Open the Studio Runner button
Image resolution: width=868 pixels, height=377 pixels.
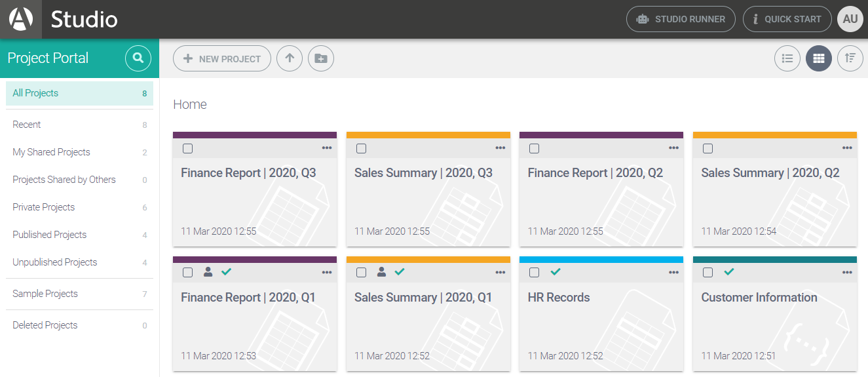[681, 19]
